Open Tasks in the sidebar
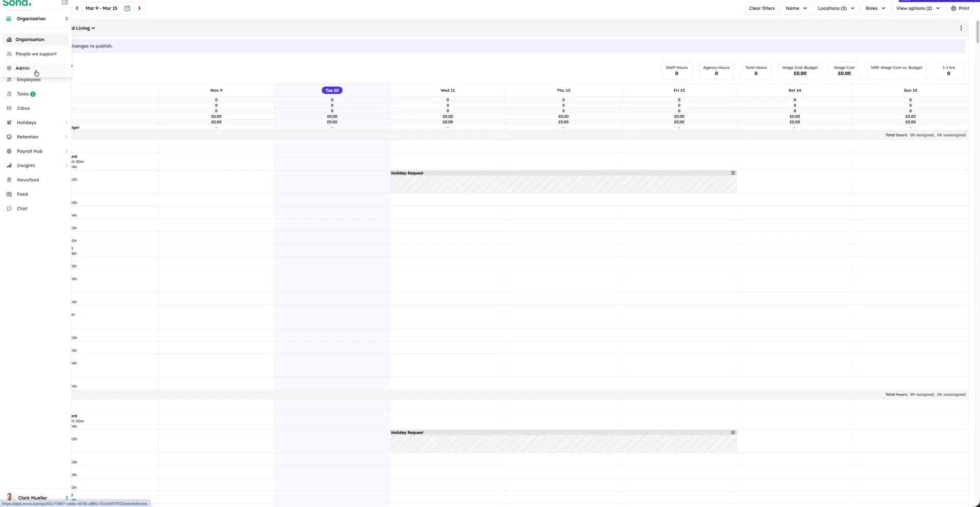 tap(22, 94)
